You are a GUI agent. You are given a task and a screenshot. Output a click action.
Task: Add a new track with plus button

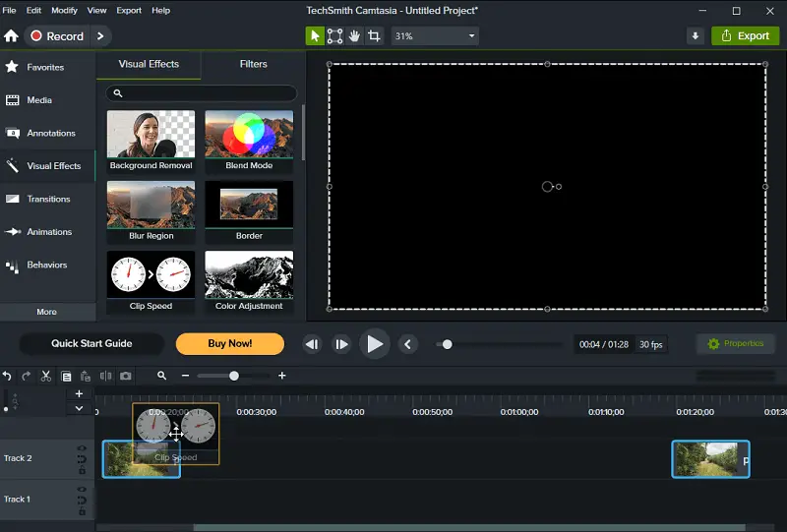(79, 394)
